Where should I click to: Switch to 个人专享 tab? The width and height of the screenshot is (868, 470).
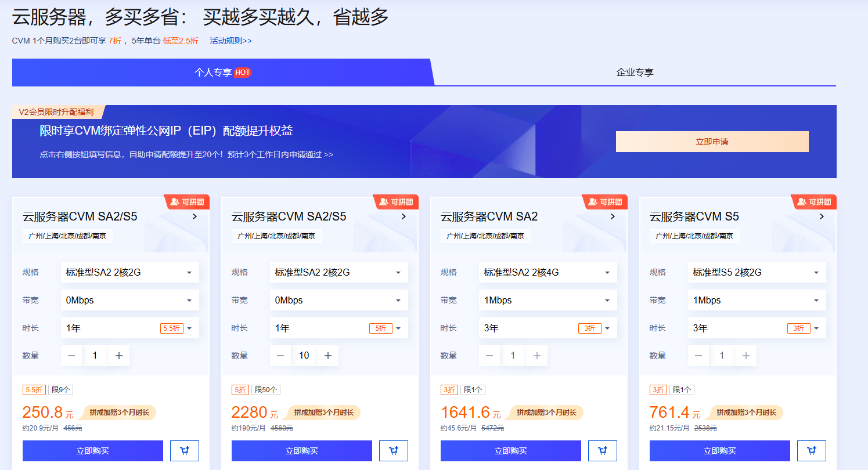coord(223,73)
